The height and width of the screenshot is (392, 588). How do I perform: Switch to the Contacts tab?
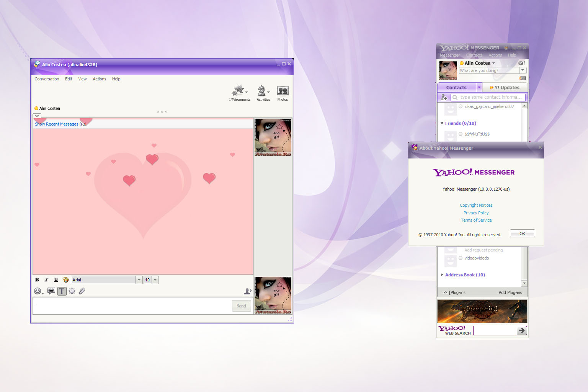[456, 87]
